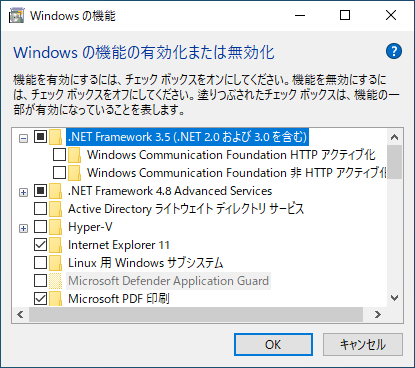Click the folder icon beside Internet Explorer 11
The image size is (415, 368).
[55, 245]
